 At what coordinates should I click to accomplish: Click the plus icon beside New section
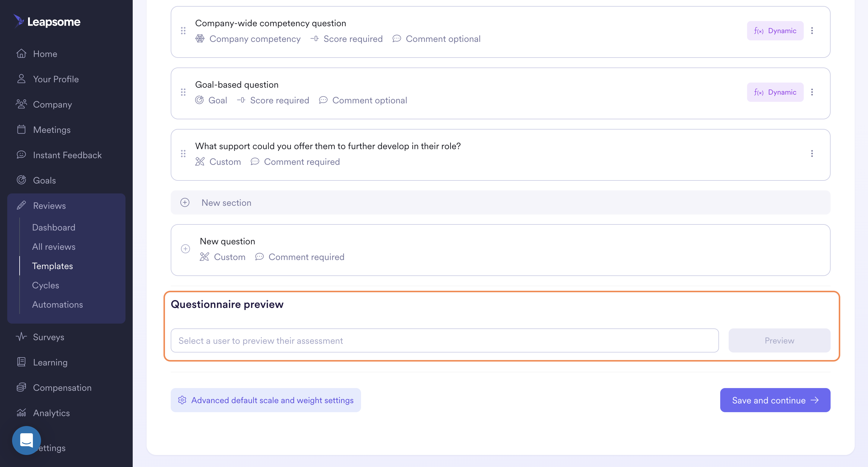click(185, 202)
